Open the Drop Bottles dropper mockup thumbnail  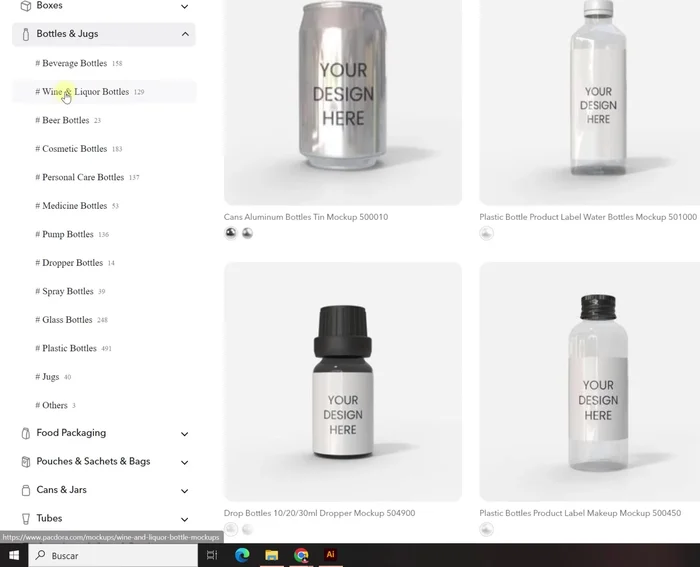click(342, 382)
